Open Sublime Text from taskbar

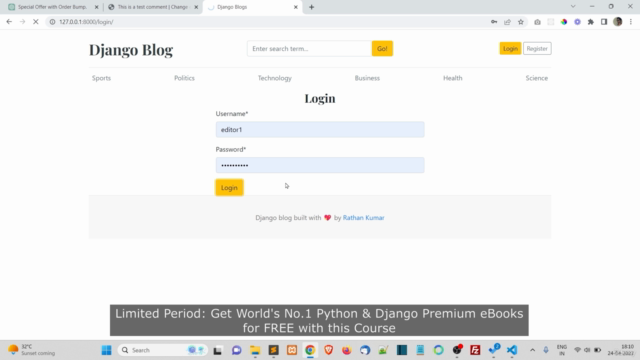[x=273, y=350]
